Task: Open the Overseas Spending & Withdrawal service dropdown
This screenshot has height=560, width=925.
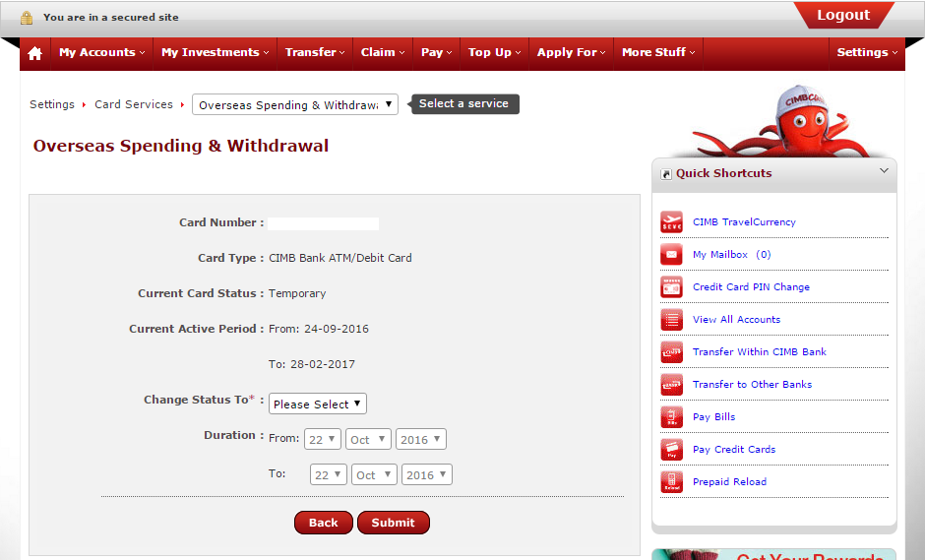Action: click(x=295, y=104)
